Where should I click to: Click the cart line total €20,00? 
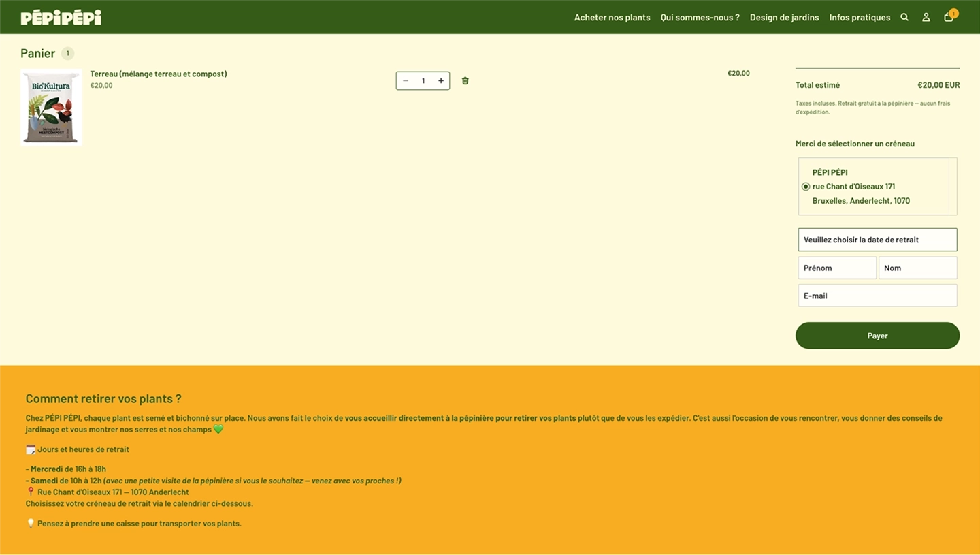[x=738, y=73]
